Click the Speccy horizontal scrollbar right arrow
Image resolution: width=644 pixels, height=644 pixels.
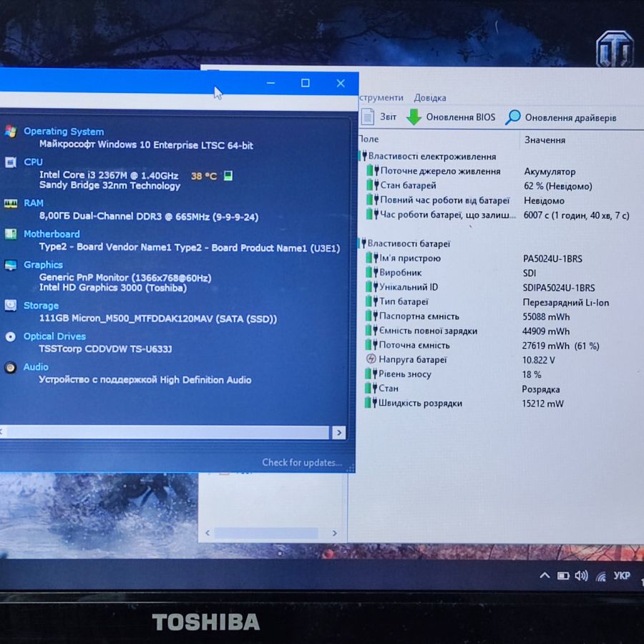(x=339, y=432)
